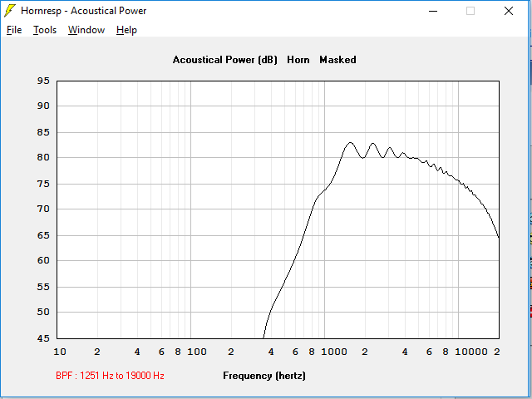Image resolution: width=532 pixels, height=399 pixels.
Task: Open the File menu
Action: 14,30
